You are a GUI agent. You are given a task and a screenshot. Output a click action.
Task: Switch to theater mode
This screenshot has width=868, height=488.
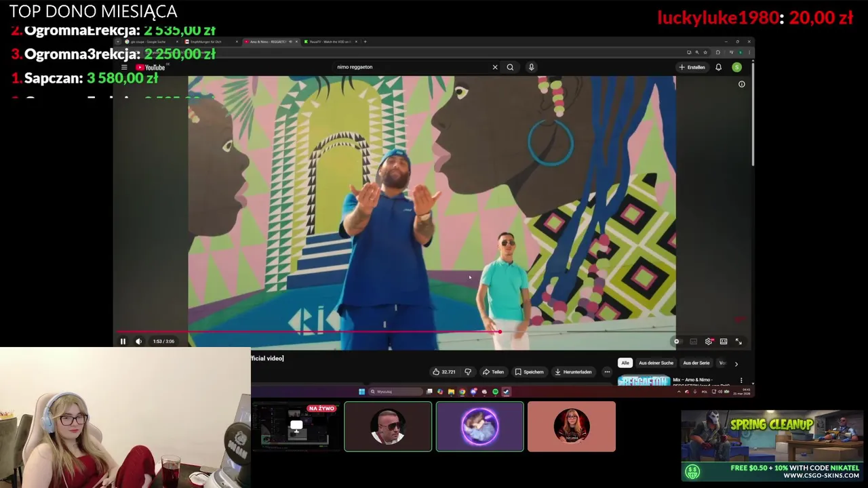point(724,342)
